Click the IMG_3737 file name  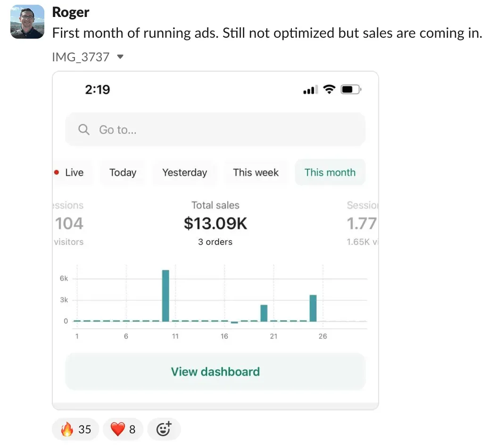[81, 57]
